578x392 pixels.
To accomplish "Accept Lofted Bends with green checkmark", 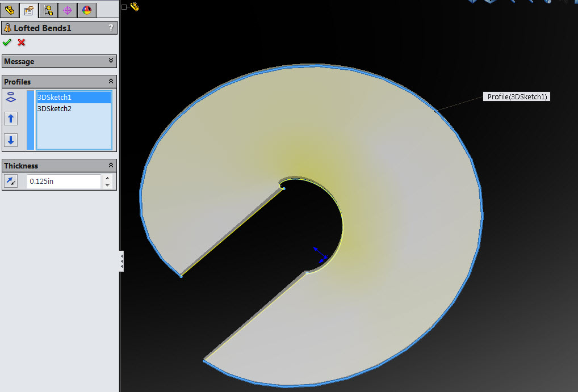I will [x=7, y=43].
